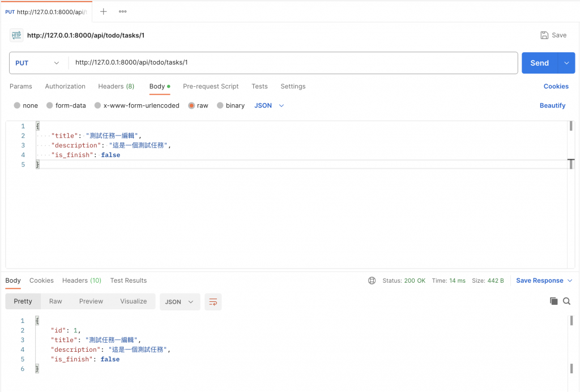The width and height of the screenshot is (580, 392).
Task: Click the Save floppy disk icon
Action: (x=544, y=35)
